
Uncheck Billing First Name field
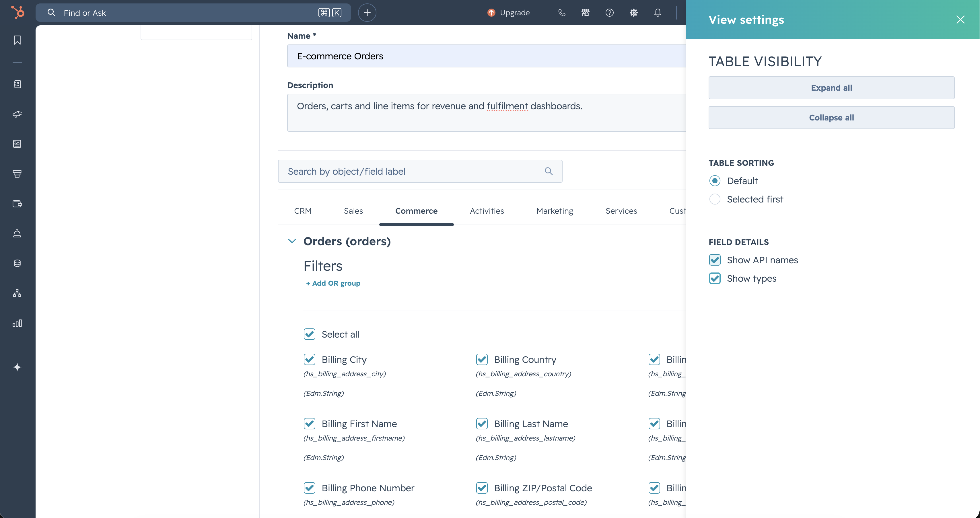pyautogui.click(x=309, y=423)
